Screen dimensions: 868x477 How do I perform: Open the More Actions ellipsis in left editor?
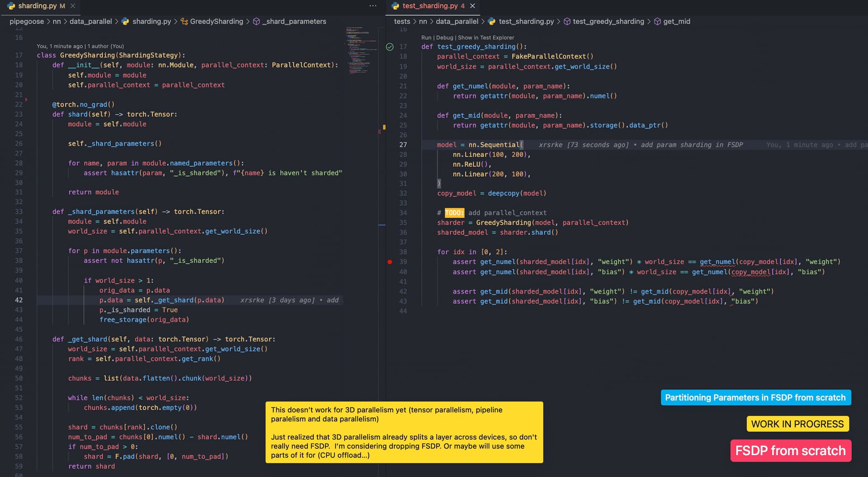pyautogui.click(x=373, y=6)
